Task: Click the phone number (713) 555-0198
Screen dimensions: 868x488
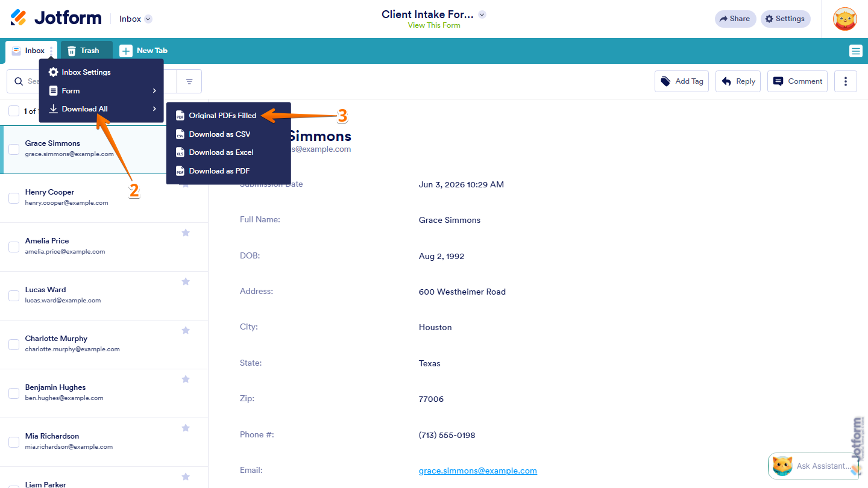Action: pyautogui.click(x=447, y=435)
